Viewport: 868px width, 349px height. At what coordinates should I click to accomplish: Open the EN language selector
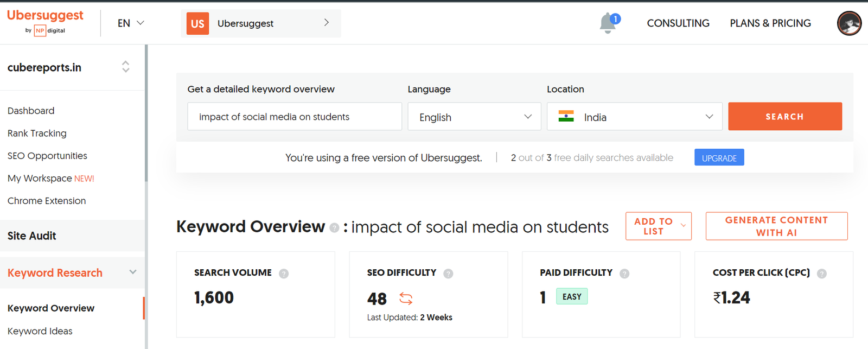point(131,23)
